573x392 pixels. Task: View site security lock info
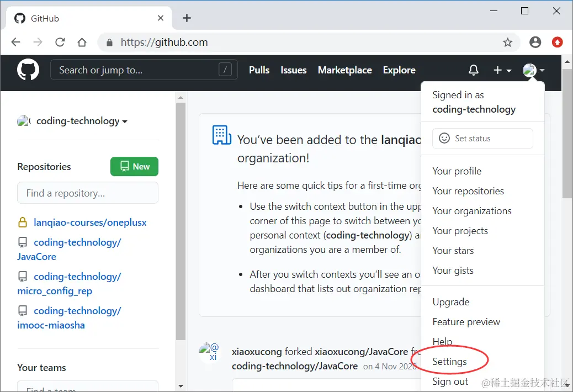[x=109, y=43]
